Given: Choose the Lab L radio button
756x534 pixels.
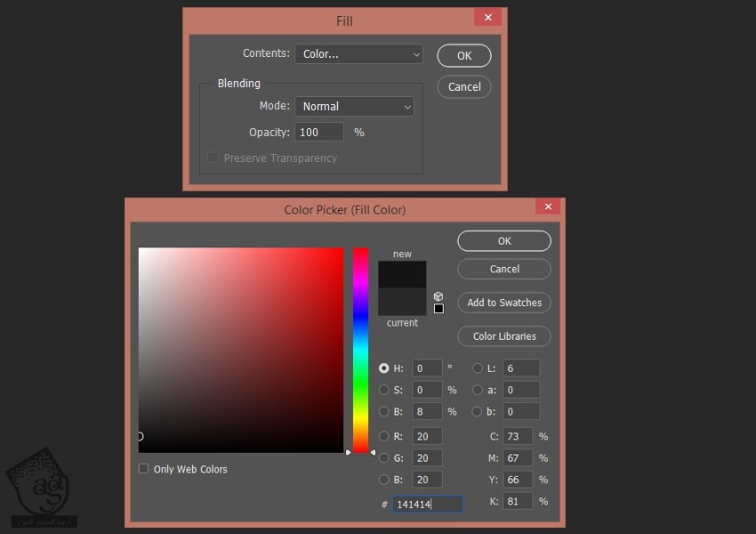Looking at the screenshot, I should [x=478, y=368].
